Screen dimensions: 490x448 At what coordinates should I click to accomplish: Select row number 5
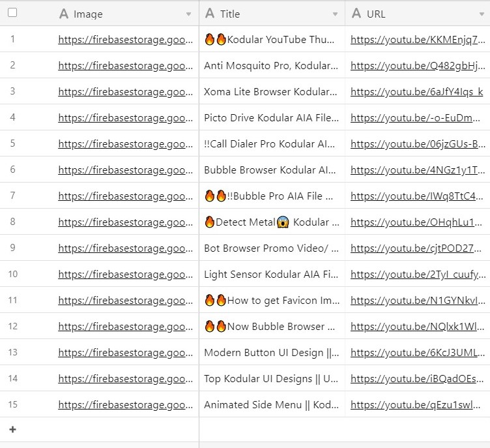click(12, 143)
